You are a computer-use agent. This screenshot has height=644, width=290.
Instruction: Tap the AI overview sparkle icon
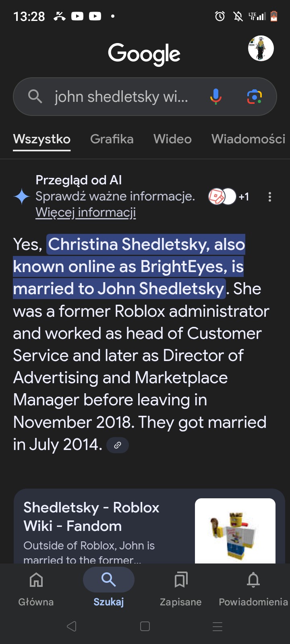[22, 196]
